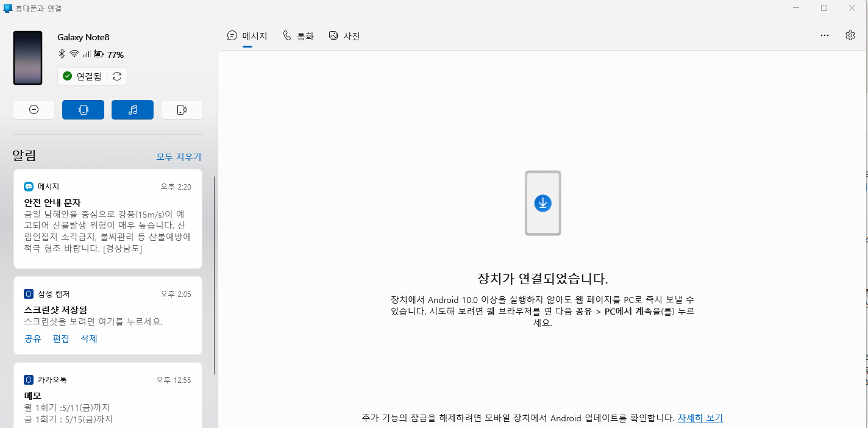
Task: Switch to the 사진 tab
Action: click(x=344, y=36)
